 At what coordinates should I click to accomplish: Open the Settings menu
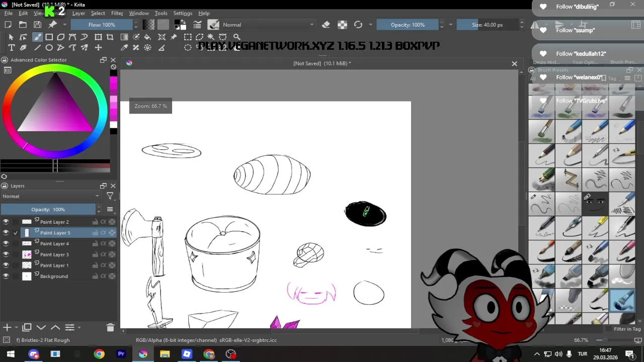pyautogui.click(x=183, y=13)
